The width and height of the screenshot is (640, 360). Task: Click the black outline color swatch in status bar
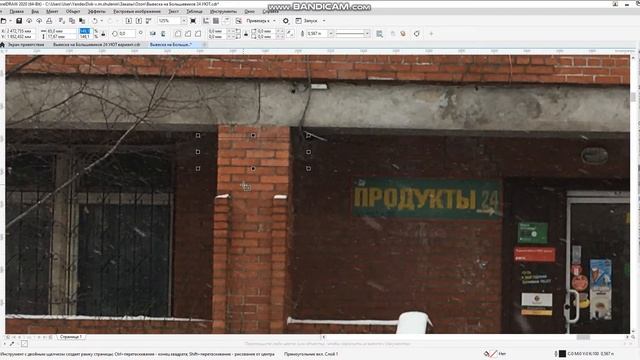coord(562,353)
